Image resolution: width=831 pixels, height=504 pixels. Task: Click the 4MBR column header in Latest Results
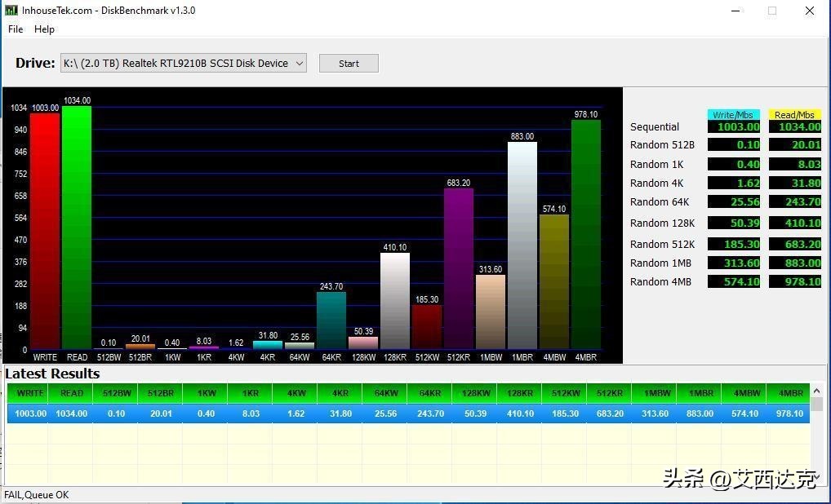790,393
